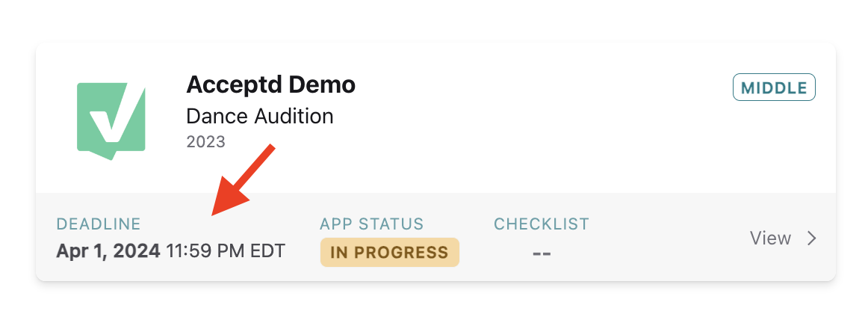Click the white margin left of the Acceptd logo

(x=55, y=122)
